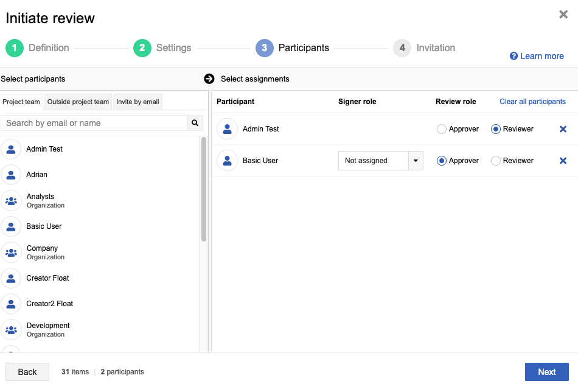Click the Analysts organization group icon
The height and width of the screenshot is (392, 578).
coord(11,201)
